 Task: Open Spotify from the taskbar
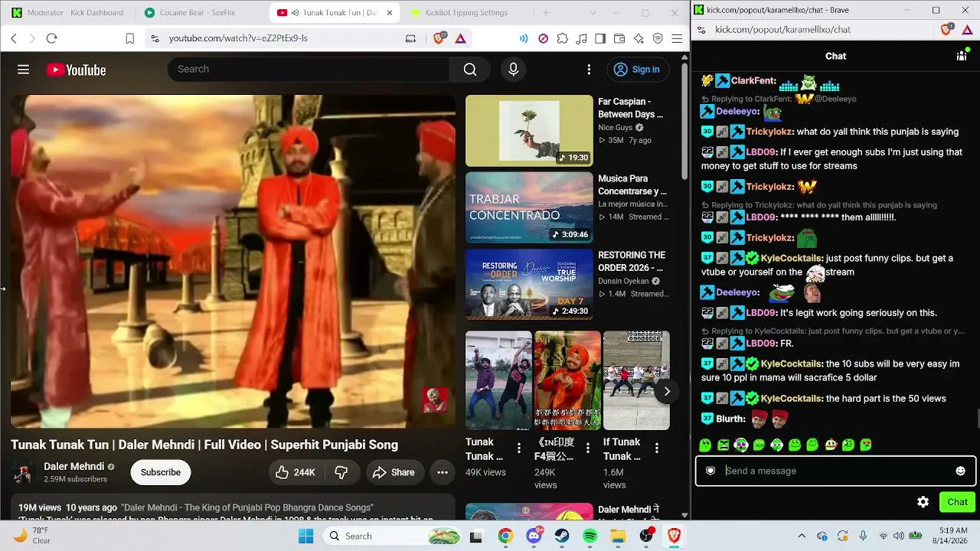tap(590, 536)
